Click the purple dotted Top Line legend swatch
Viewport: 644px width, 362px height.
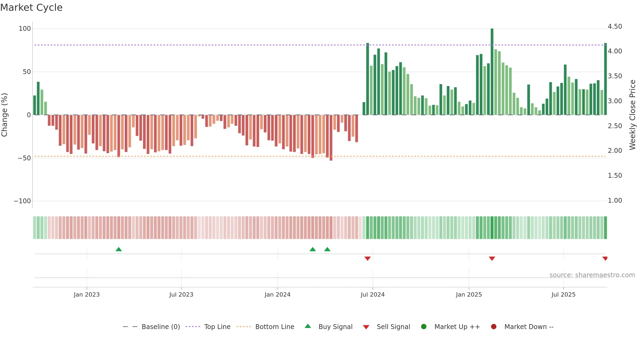[193, 327]
